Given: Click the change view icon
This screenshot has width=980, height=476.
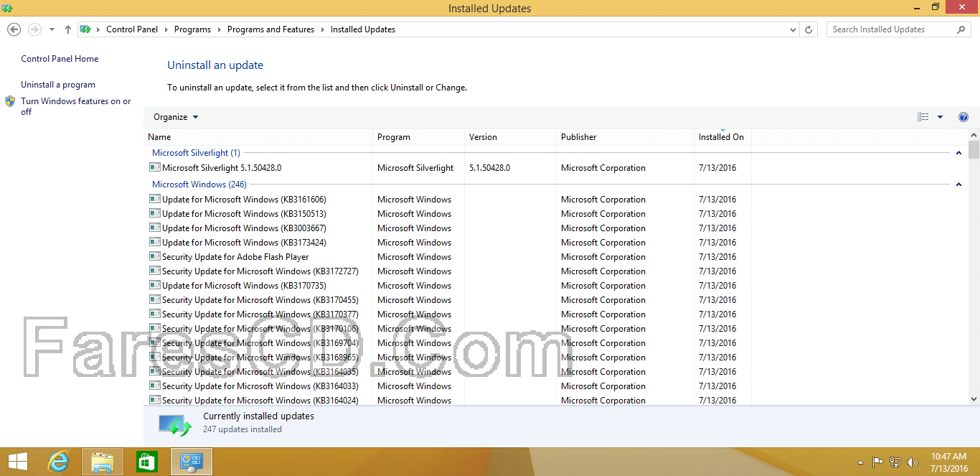Looking at the screenshot, I should [x=923, y=117].
